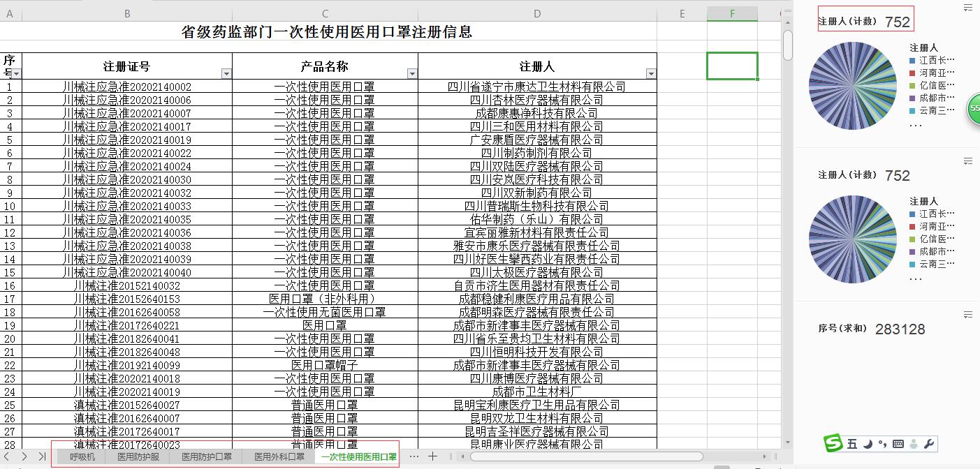Open the 序号 column filter dropdown
Screen dimensions: 980x469
[x=17, y=74]
